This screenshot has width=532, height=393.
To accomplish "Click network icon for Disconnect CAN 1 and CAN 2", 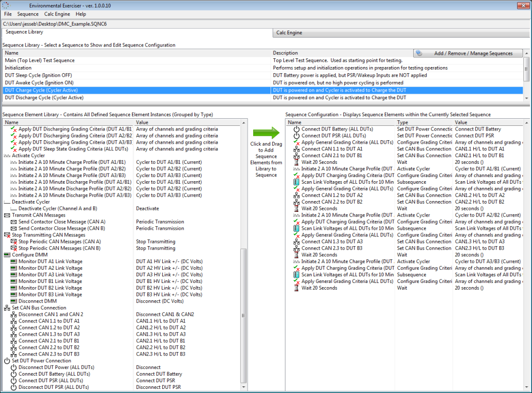I will point(14,315).
